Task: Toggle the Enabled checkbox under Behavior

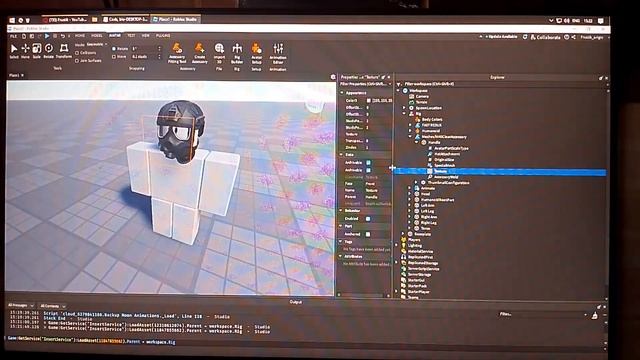Action: [368, 219]
